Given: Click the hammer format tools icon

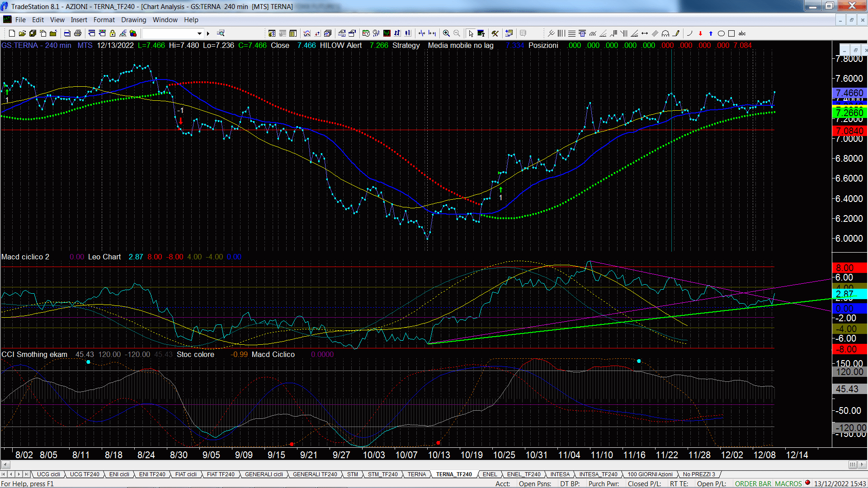Looking at the screenshot, I should tap(495, 33).
